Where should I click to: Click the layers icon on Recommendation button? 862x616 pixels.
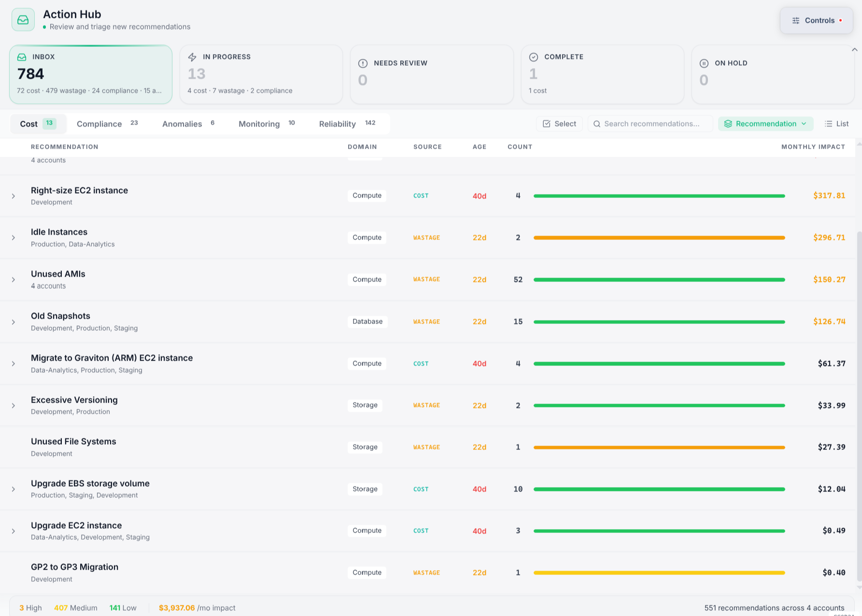coord(728,124)
